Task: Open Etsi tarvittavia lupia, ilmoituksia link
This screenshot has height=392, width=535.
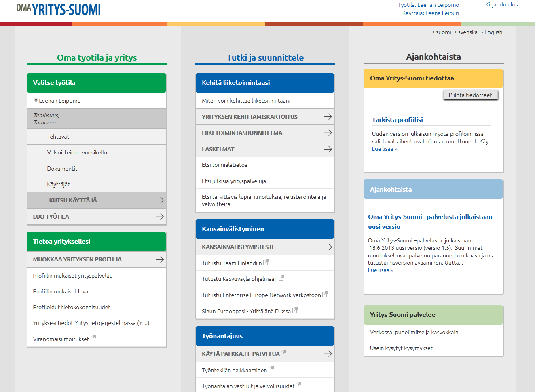Action: (264, 200)
